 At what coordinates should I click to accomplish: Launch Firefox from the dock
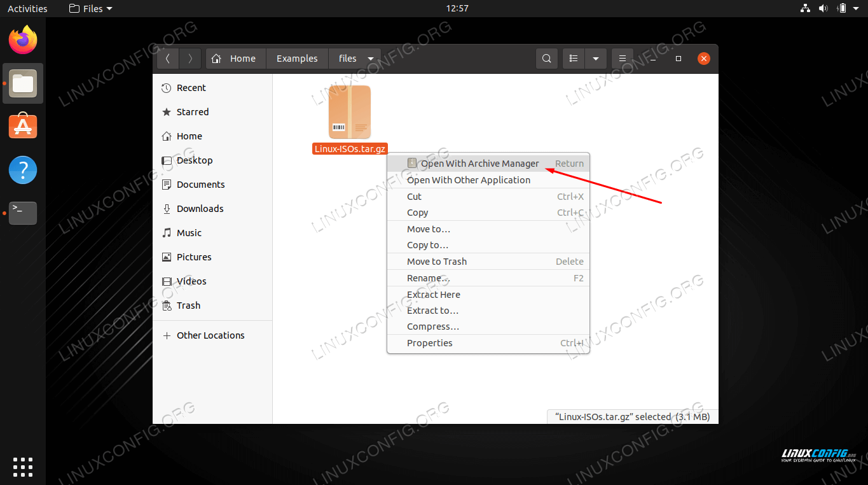[23, 40]
